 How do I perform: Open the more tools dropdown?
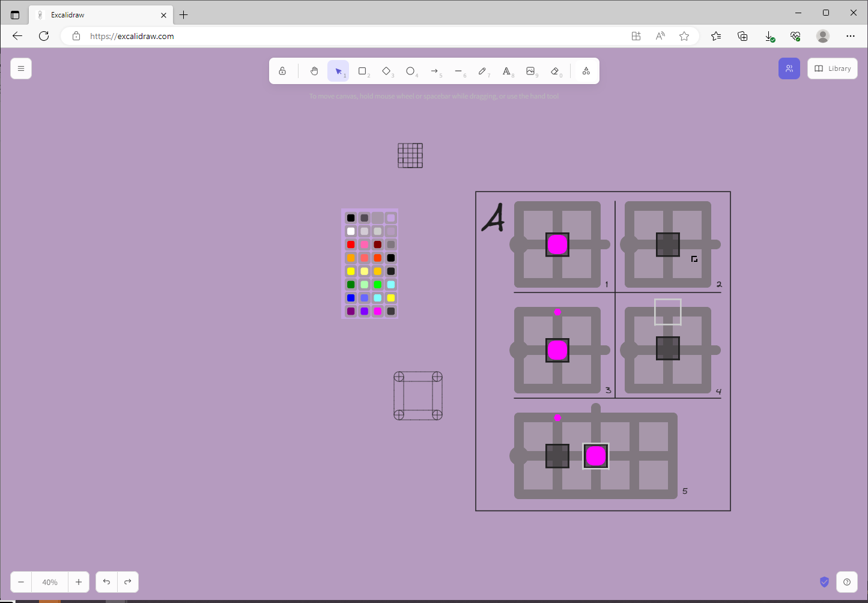[x=586, y=70]
